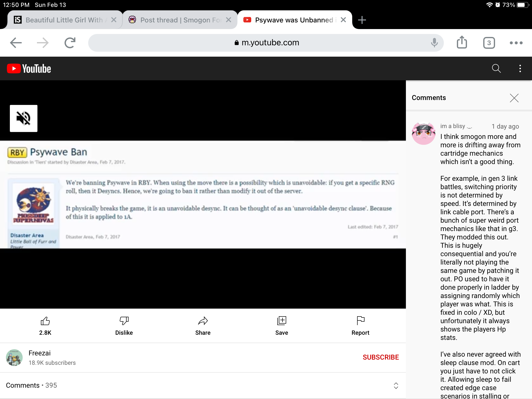This screenshot has width=532, height=399.
Task: Open a new browser tab
Action: tap(362, 20)
